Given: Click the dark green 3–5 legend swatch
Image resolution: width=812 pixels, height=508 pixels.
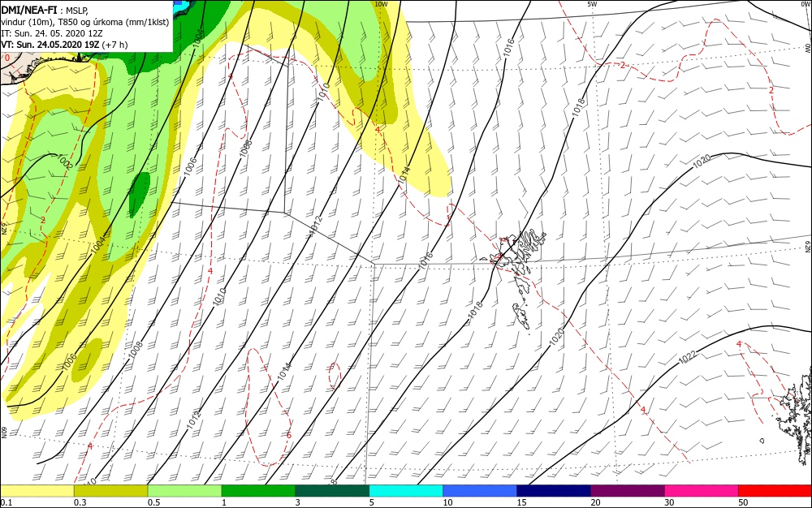Looking at the screenshot, I should click(x=332, y=491).
